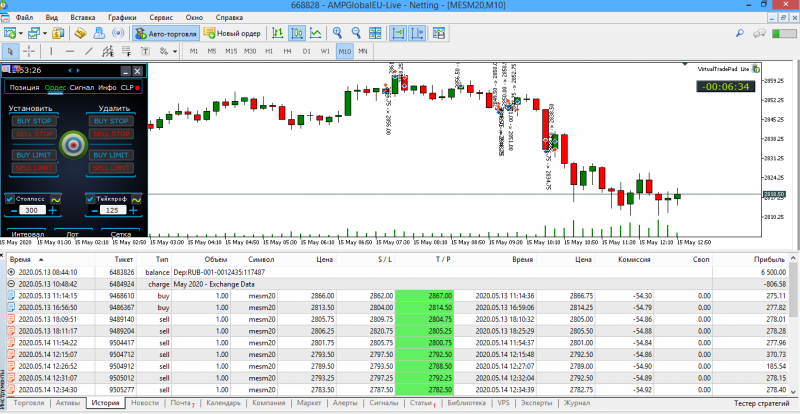Click the tile windows grid icon

[375, 33]
